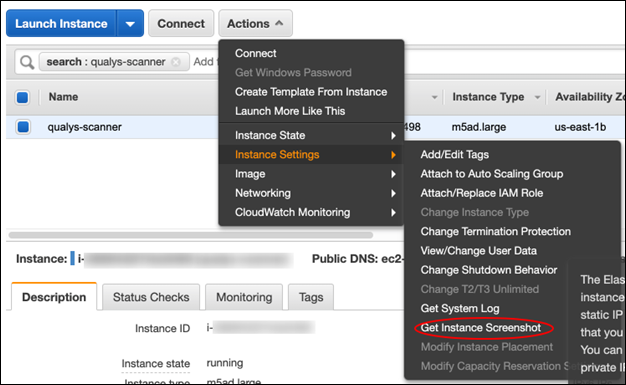Uncheck the qualys-scanner row checkbox
This screenshot has width=626, height=385.
tap(23, 127)
